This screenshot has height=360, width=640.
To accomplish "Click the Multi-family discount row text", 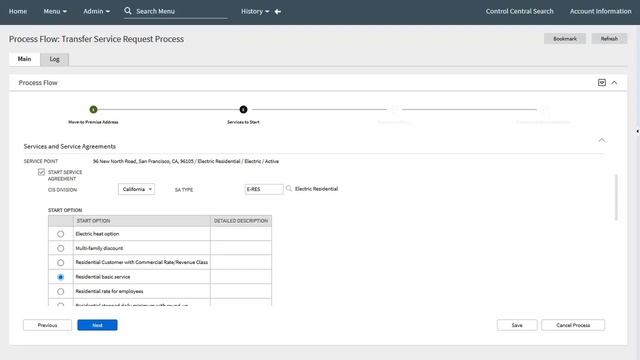I will 99,248.
